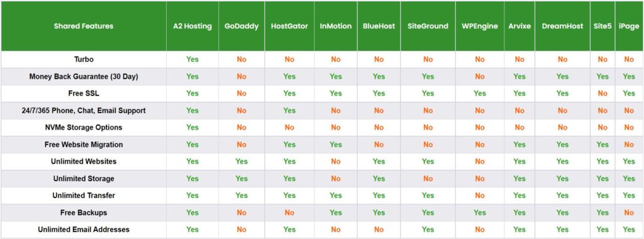644x239 pixels.
Task: Select the Free Website Migration label
Action: (84, 145)
